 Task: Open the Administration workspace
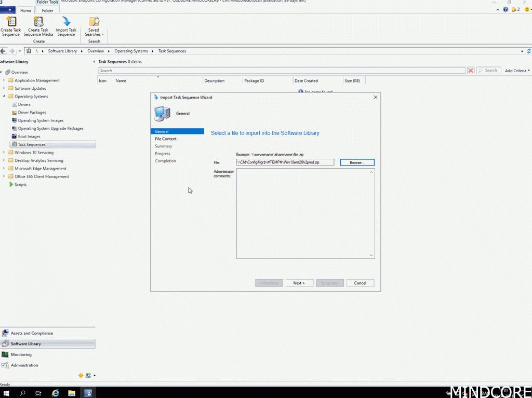click(24, 365)
